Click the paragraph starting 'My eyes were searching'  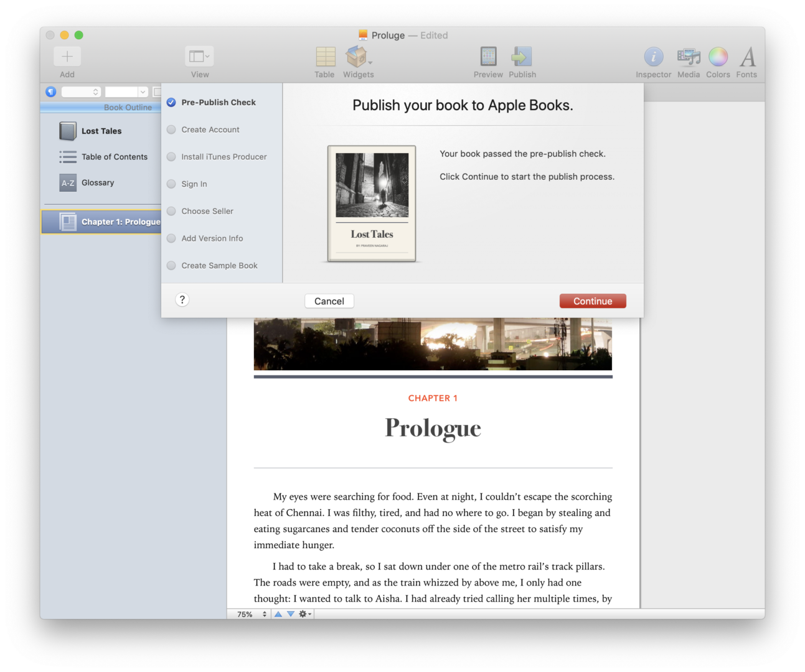pyautogui.click(x=433, y=521)
